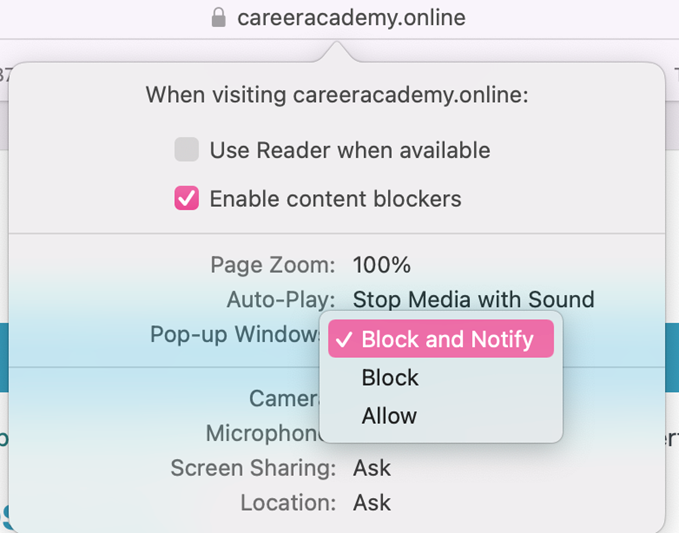
Task: Click the lock icon in address bar
Action: tap(219, 18)
